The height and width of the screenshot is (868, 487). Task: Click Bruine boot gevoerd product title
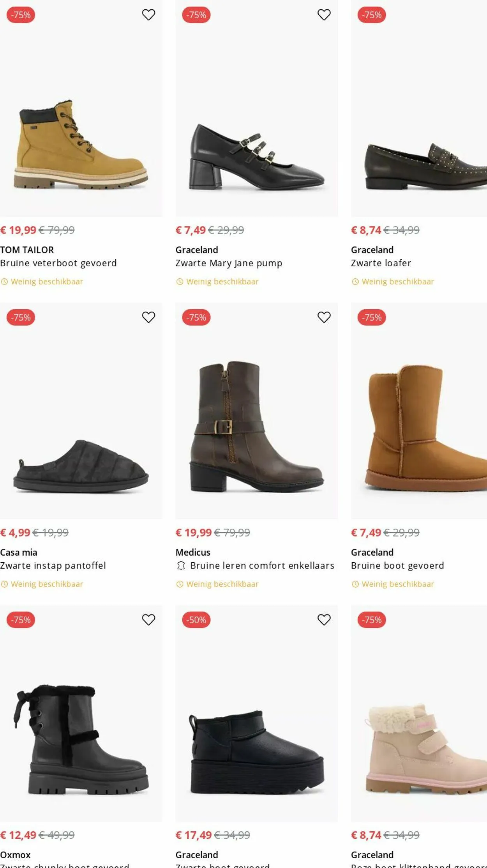coord(397,566)
